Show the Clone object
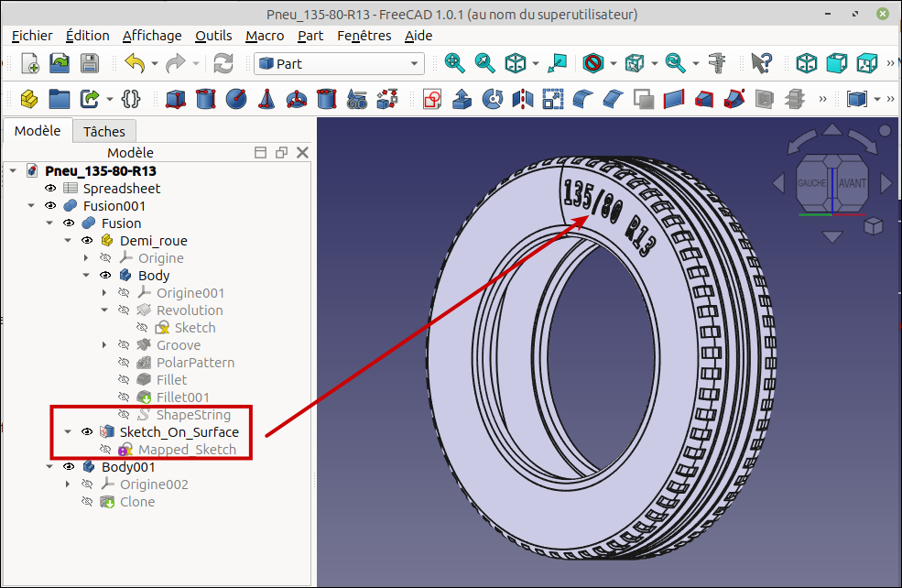Viewport: 902px width, 588px height. point(87,502)
